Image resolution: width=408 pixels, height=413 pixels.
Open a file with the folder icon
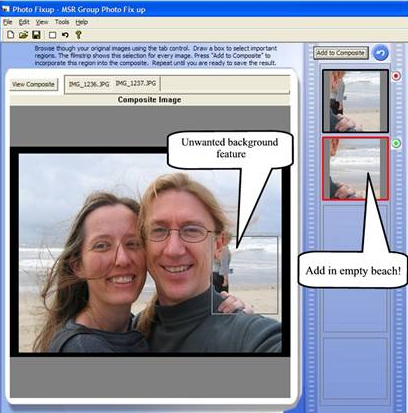(x=23, y=35)
